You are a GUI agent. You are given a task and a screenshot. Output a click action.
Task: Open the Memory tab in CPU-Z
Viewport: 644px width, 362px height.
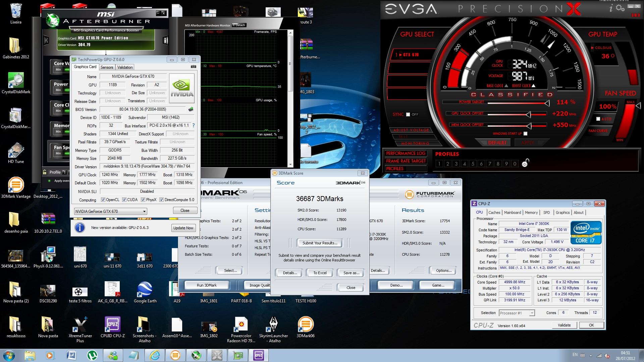[531, 213]
